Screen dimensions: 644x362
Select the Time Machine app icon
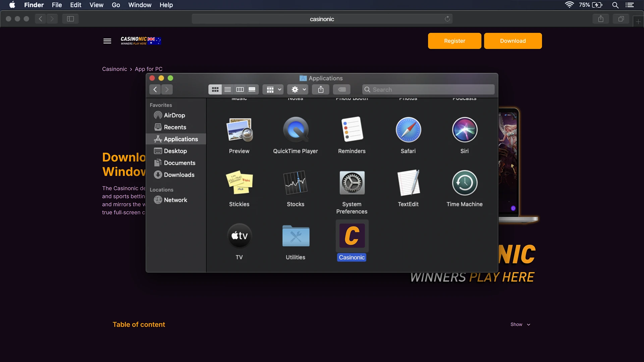pyautogui.click(x=464, y=183)
